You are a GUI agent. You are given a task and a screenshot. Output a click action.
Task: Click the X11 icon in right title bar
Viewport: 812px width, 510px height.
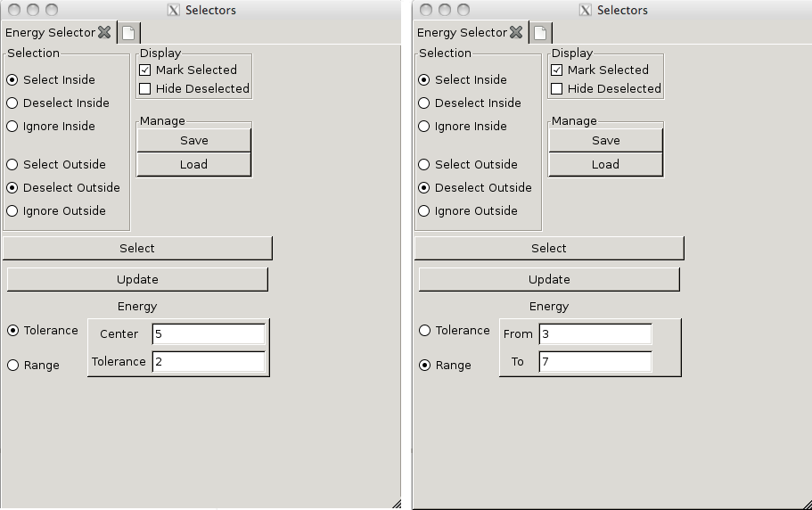[586, 10]
